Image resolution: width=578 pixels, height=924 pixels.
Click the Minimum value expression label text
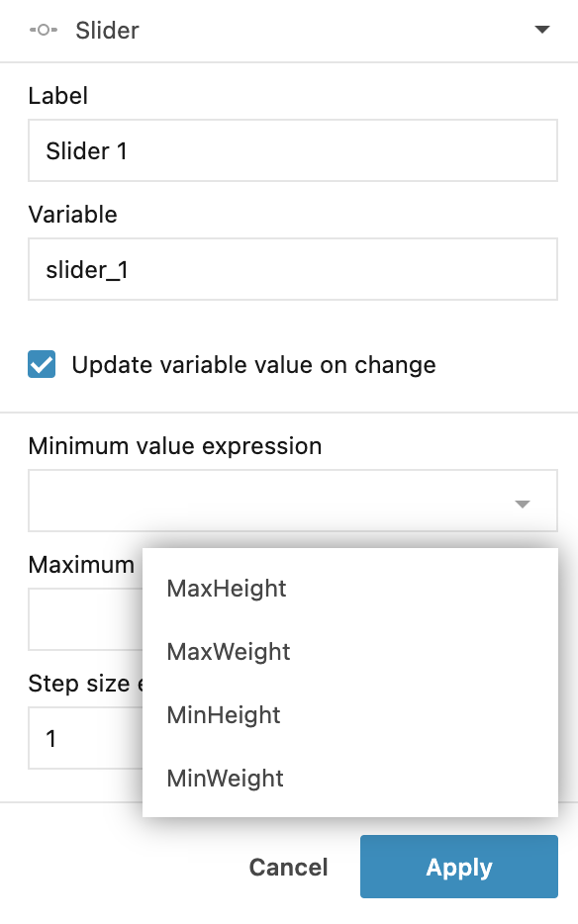tap(175, 446)
